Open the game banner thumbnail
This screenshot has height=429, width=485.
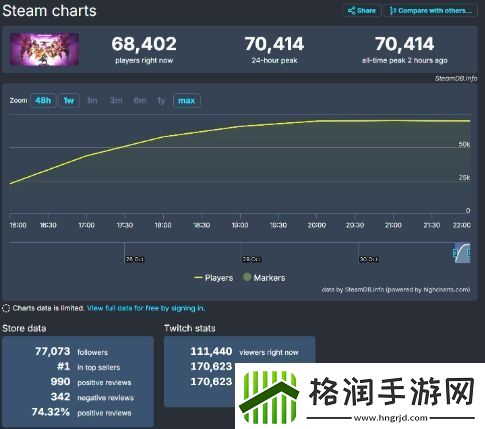point(44,49)
